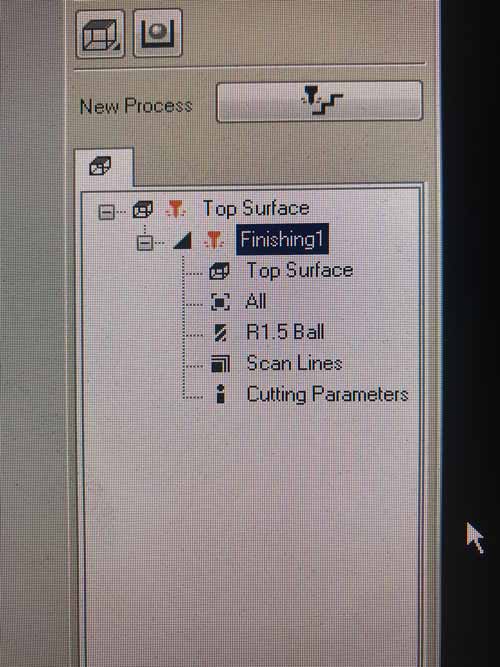Open Cutting Parameters in the tree
The width and height of the screenshot is (500, 667).
tap(327, 394)
